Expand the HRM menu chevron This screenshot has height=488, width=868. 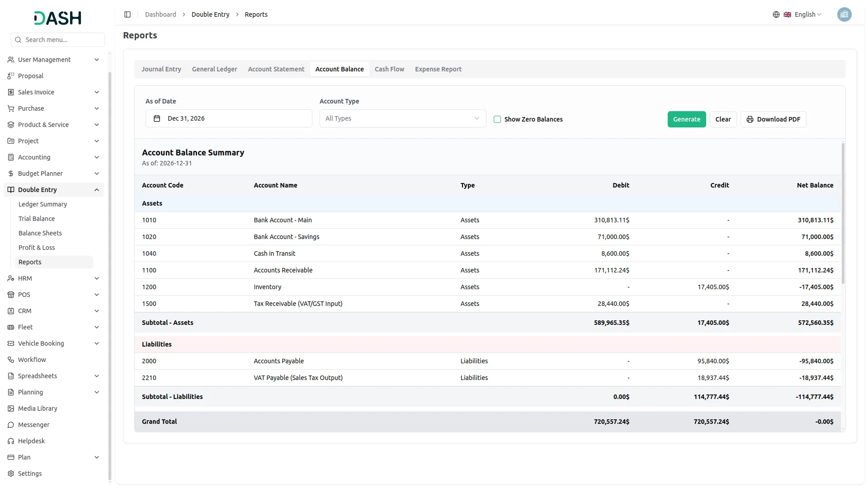[96, 278]
